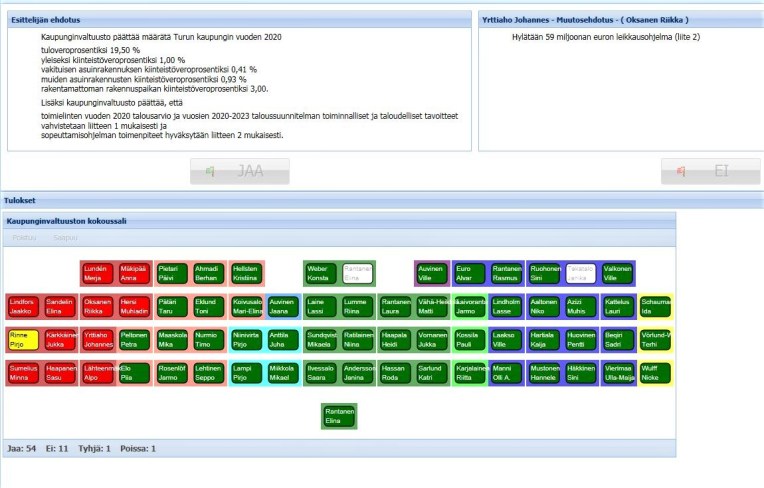Select the Wulff Nicke seat tile
Viewport: 764px width, 488px height.
pos(652,374)
